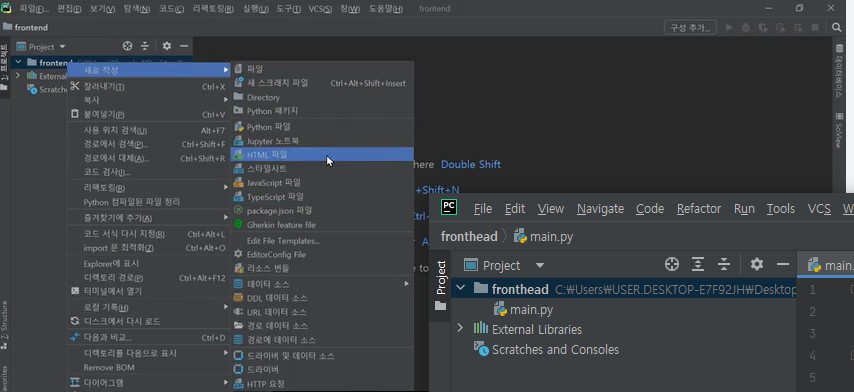The width and height of the screenshot is (854, 392).
Task: Click the green Gherkin feature file icon
Action: [x=238, y=224]
